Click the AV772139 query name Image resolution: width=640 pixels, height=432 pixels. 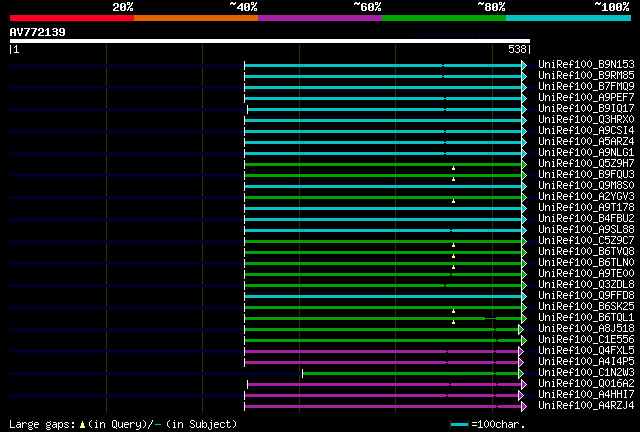(38, 32)
